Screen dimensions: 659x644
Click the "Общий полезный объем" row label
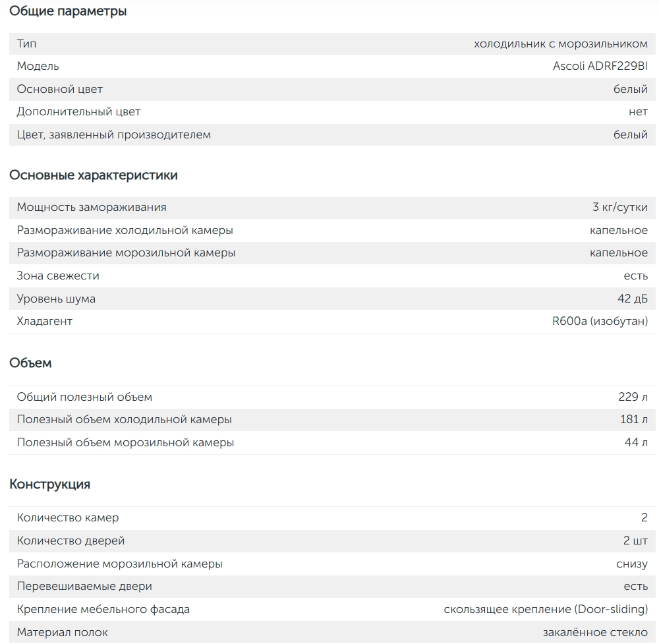click(x=84, y=397)
